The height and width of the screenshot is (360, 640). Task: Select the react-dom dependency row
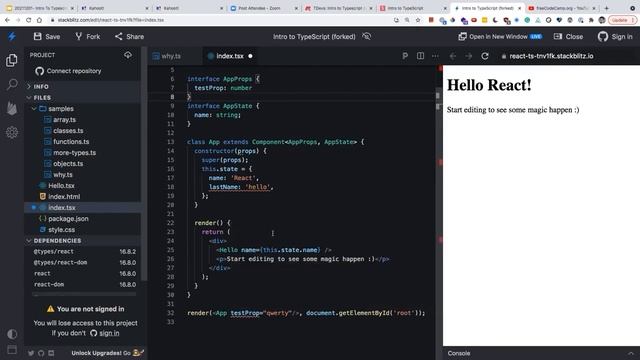tap(84, 284)
